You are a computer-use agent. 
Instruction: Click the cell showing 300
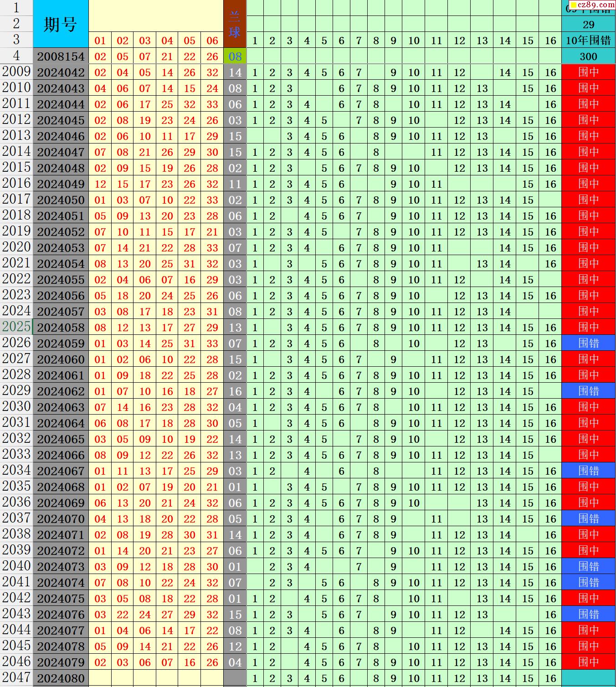588,56
